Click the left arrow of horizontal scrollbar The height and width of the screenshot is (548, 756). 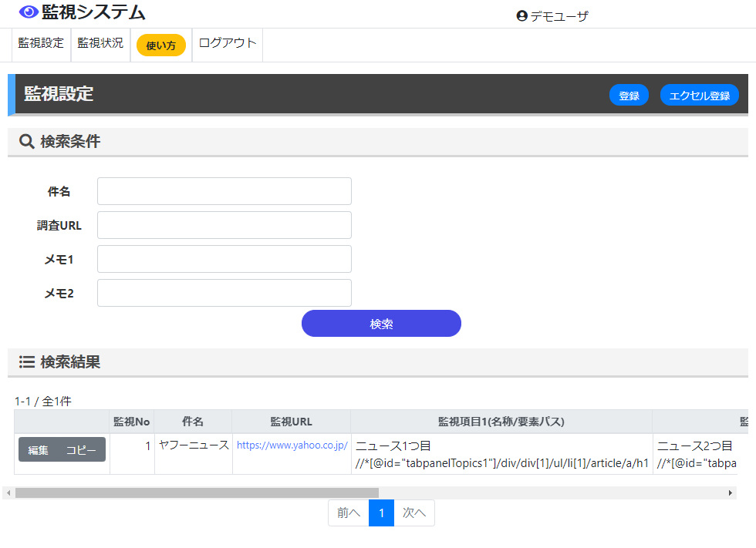[8, 493]
